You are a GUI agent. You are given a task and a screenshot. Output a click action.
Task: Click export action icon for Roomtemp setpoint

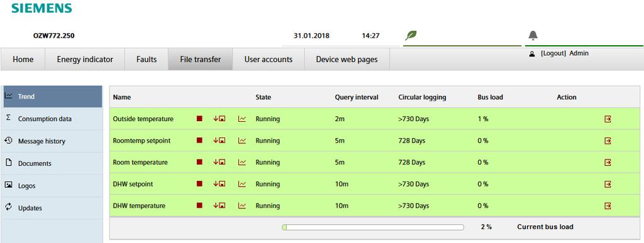click(x=608, y=141)
